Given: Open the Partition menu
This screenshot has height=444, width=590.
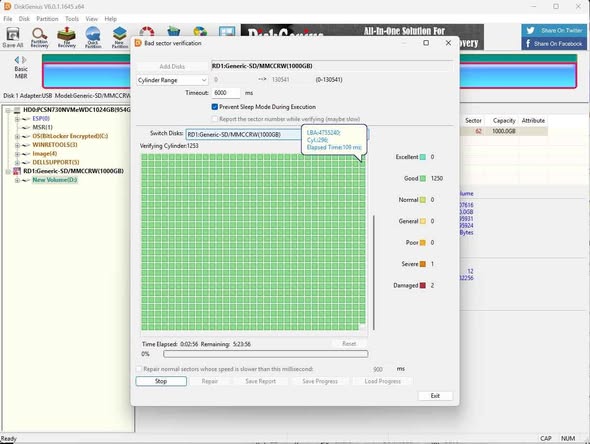Looking at the screenshot, I should coord(47,19).
